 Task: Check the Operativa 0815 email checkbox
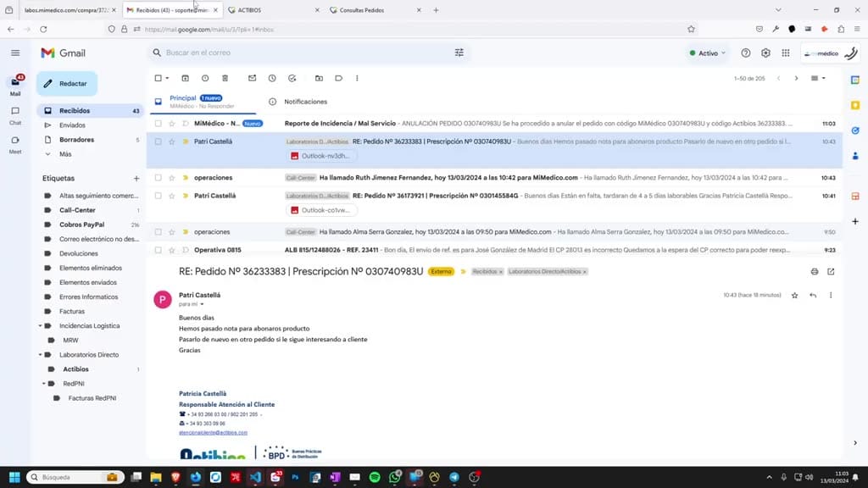point(159,250)
